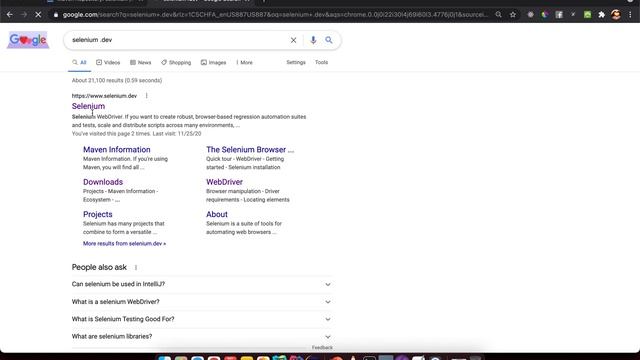
Task: Open the Downloads sitelink
Action: pos(103,182)
